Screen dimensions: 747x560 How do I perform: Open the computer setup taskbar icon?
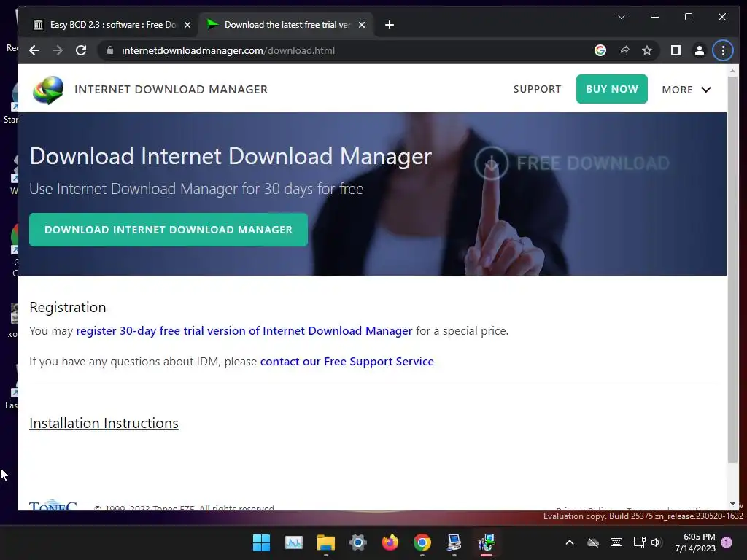[454, 542]
